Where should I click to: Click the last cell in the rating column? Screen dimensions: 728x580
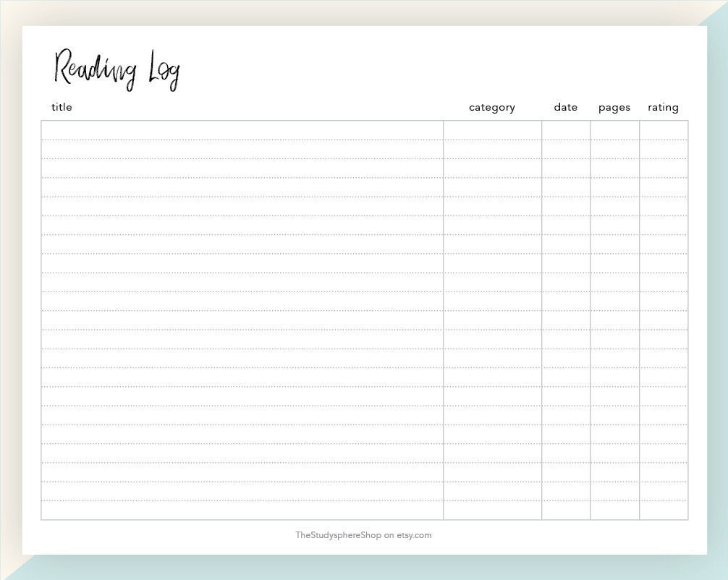(664, 510)
